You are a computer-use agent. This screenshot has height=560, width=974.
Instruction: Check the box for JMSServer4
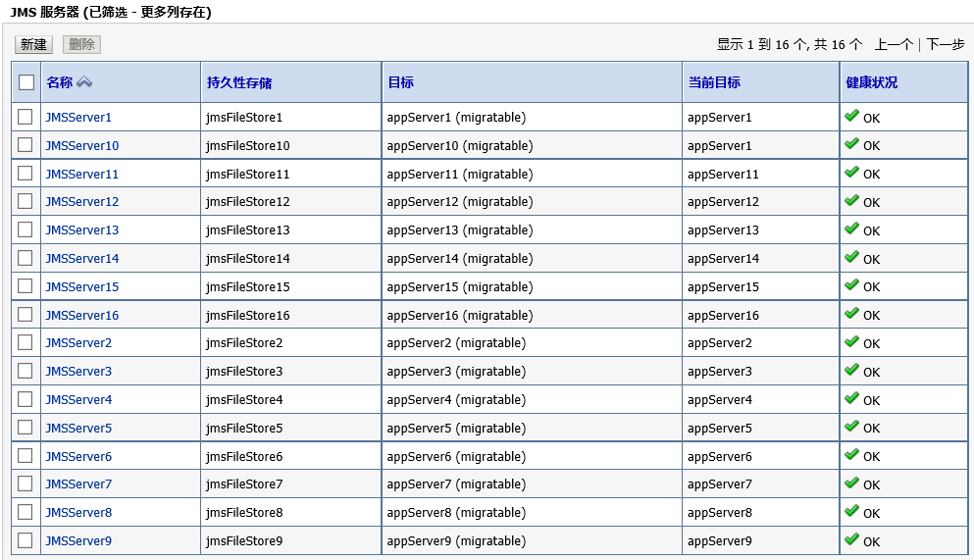(25, 399)
